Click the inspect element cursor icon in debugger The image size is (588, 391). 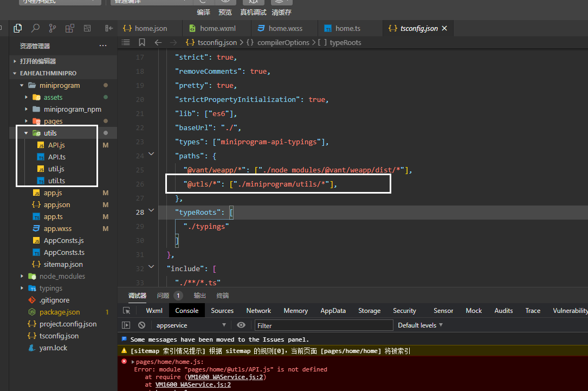[125, 310]
